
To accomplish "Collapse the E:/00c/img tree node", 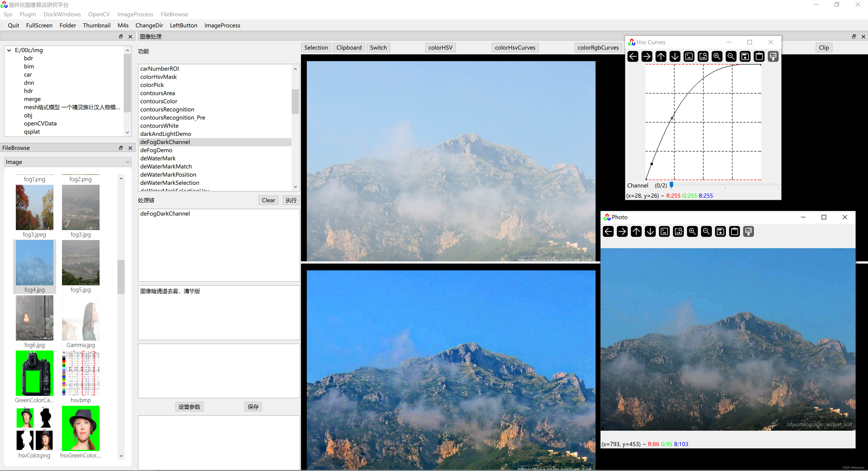I will click(9, 50).
